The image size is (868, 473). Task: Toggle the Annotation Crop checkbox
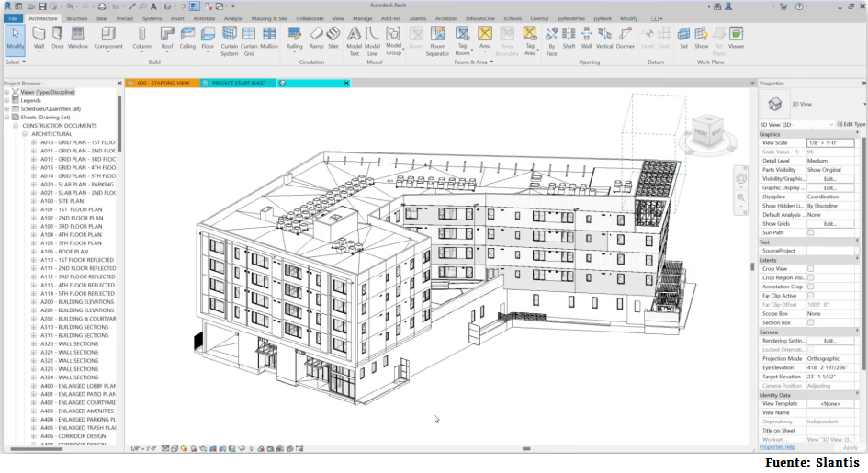click(x=810, y=287)
